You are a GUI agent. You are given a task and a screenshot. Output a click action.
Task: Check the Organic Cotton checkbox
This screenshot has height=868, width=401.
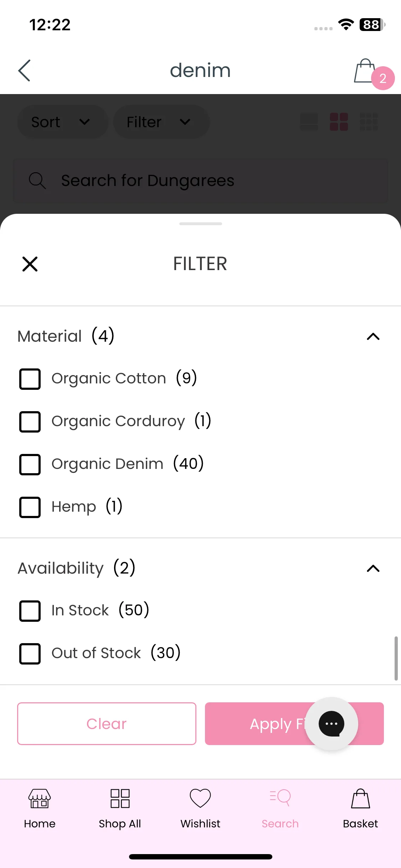click(x=30, y=379)
